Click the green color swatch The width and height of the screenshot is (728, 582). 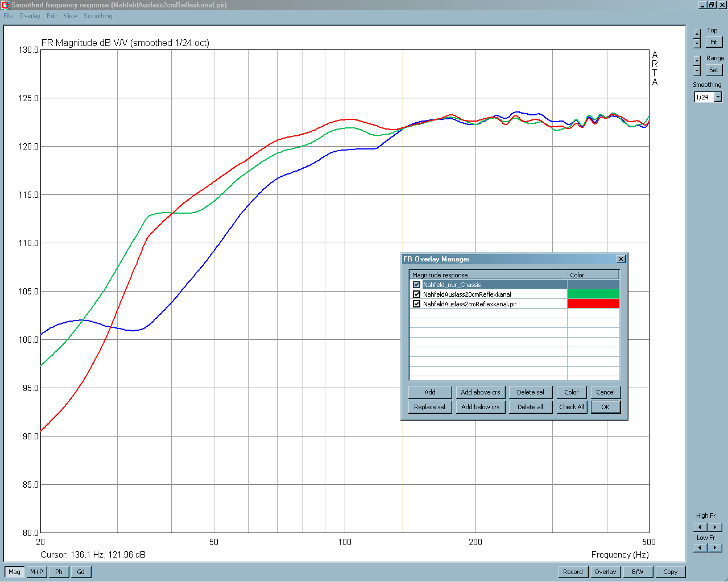pyautogui.click(x=593, y=294)
